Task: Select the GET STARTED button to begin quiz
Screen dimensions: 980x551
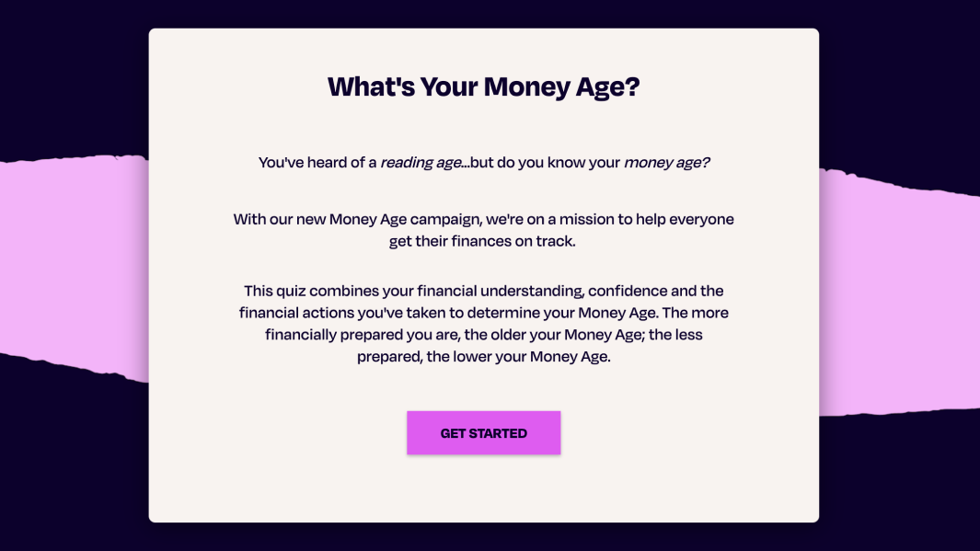Action: 483,432
